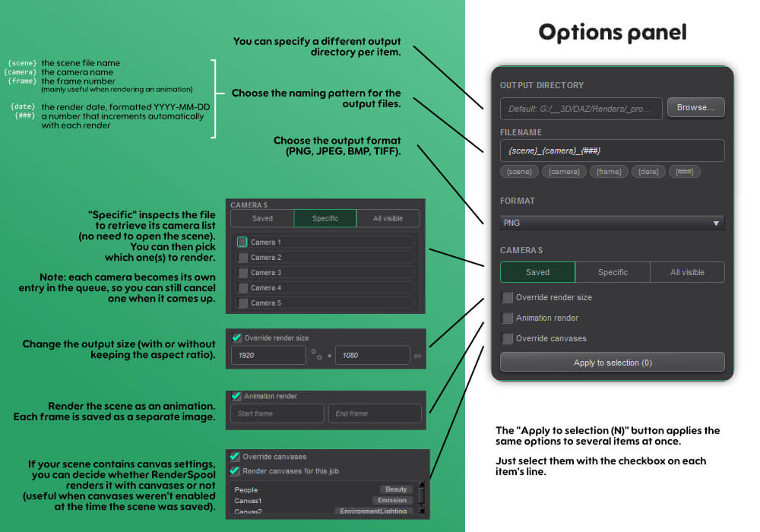Enable Override render size in Options panel
760x532 pixels.
[508, 297]
